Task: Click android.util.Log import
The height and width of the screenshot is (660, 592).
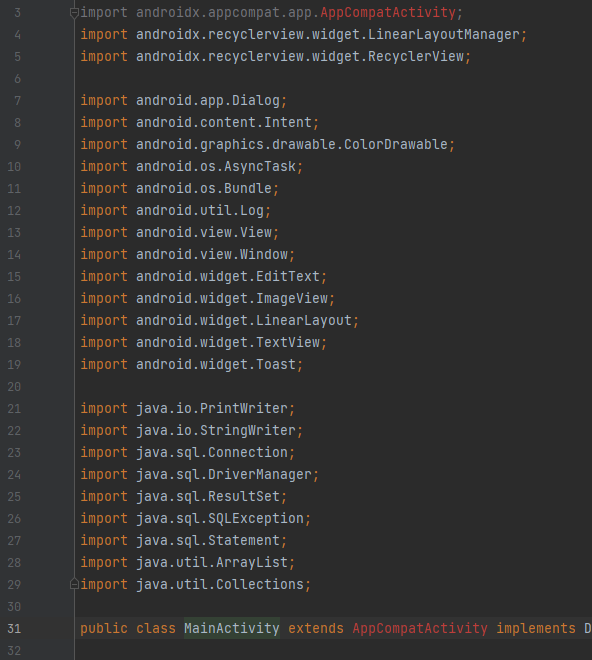Action: point(200,210)
